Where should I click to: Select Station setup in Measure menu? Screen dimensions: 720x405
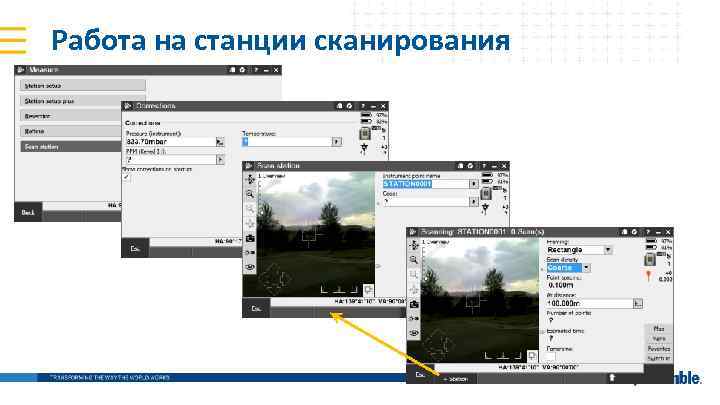[x=83, y=86]
